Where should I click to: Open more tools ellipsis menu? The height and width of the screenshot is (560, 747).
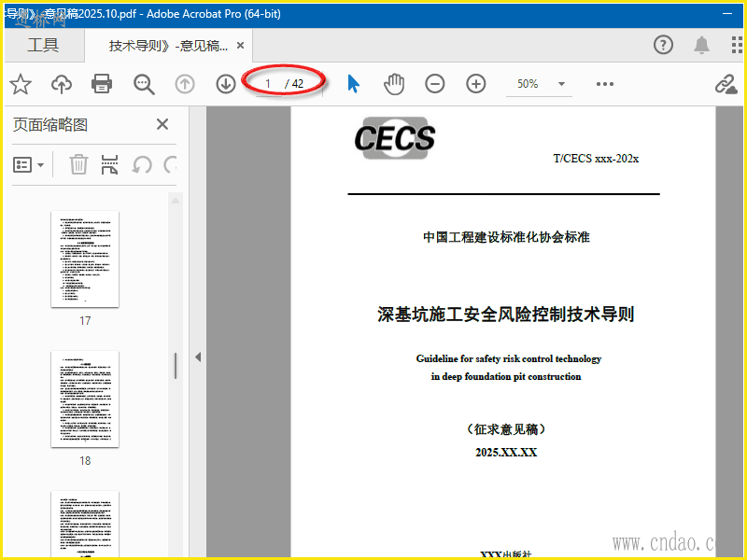[x=605, y=84]
